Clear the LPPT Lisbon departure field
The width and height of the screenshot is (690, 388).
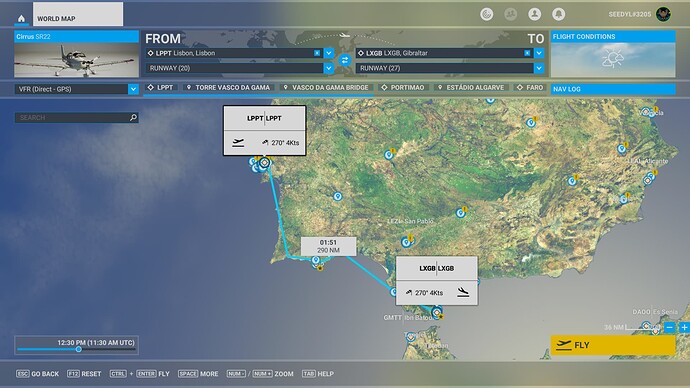(317, 53)
